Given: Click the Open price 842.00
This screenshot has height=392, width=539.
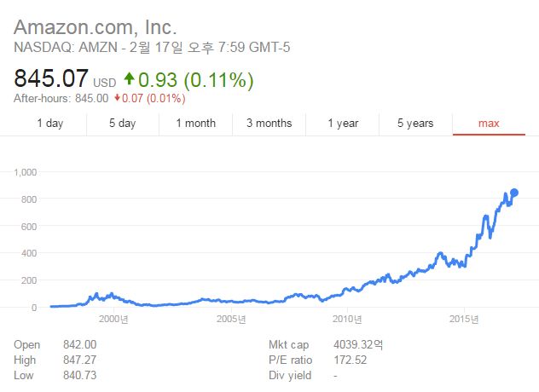Looking at the screenshot, I should click(x=80, y=344).
